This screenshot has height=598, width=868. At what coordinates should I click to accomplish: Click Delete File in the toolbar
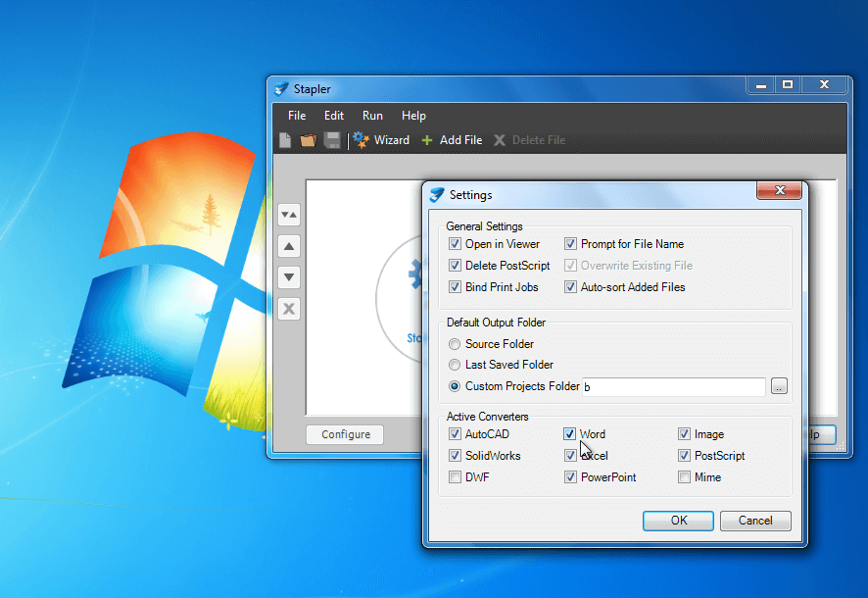[x=529, y=140]
